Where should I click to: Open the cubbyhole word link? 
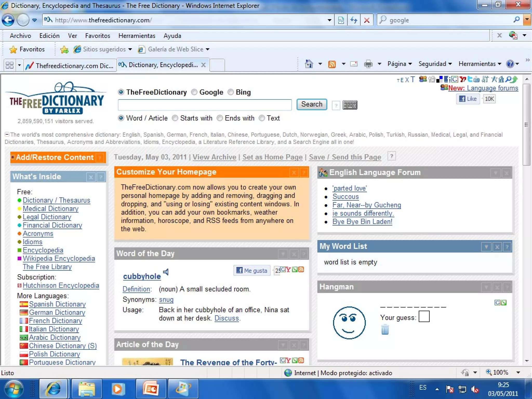click(142, 276)
